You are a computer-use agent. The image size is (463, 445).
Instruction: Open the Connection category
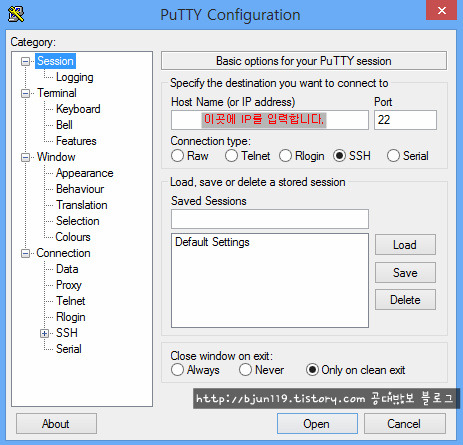pos(63,253)
